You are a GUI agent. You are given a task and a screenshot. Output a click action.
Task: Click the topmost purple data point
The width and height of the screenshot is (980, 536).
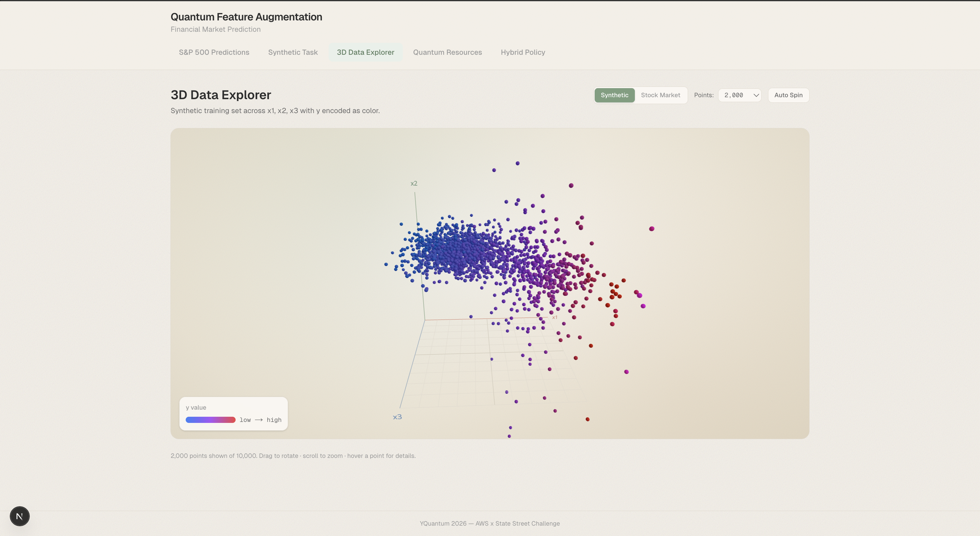(x=518, y=163)
